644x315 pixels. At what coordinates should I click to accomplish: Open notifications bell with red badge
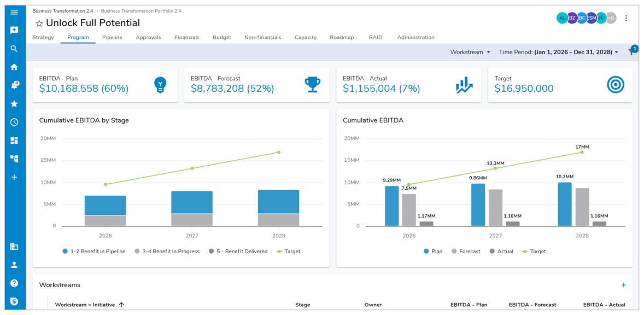click(x=14, y=86)
